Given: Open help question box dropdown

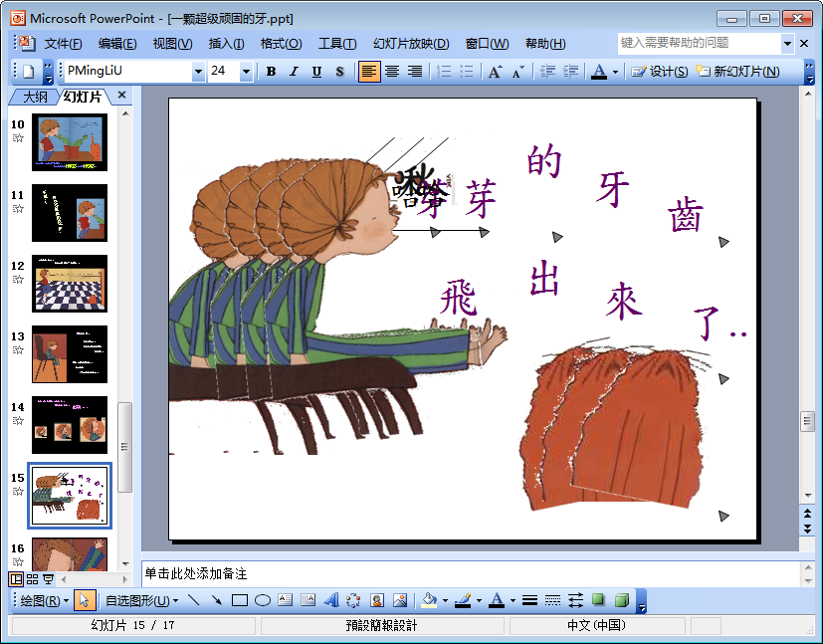Looking at the screenshot, I should pyautogui.click(x=787, y=43).
